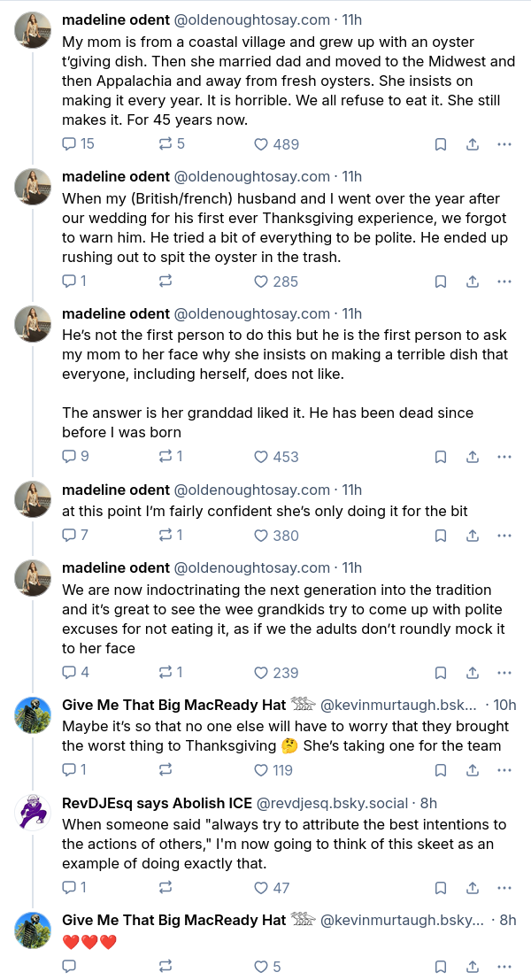Open more options on RevDJEsq's post

coord(504,888)
